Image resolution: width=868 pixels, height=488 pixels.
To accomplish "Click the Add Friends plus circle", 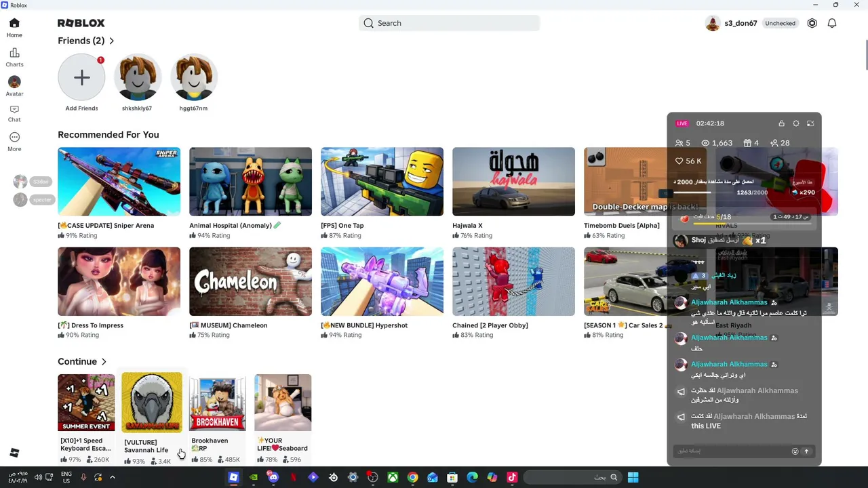I will pos(81,78).
